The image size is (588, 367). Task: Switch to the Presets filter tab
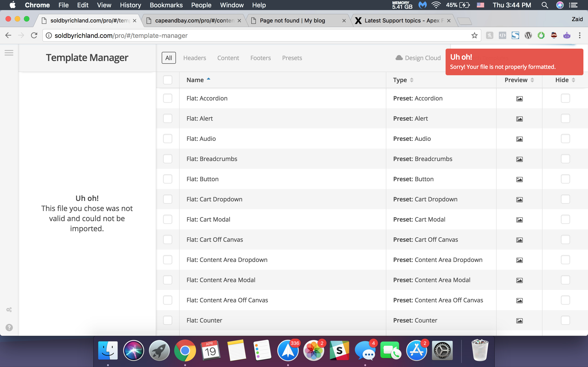click(292, 58)
